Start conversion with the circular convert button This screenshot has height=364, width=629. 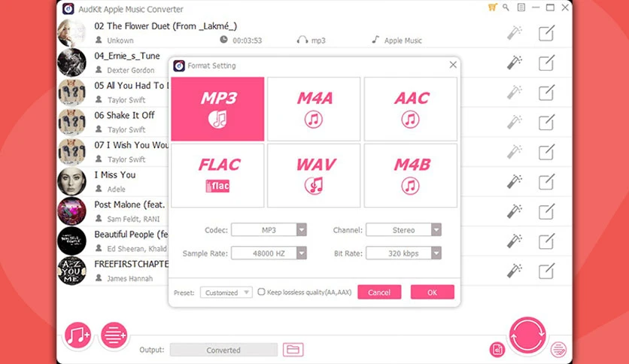click(527, 335)
